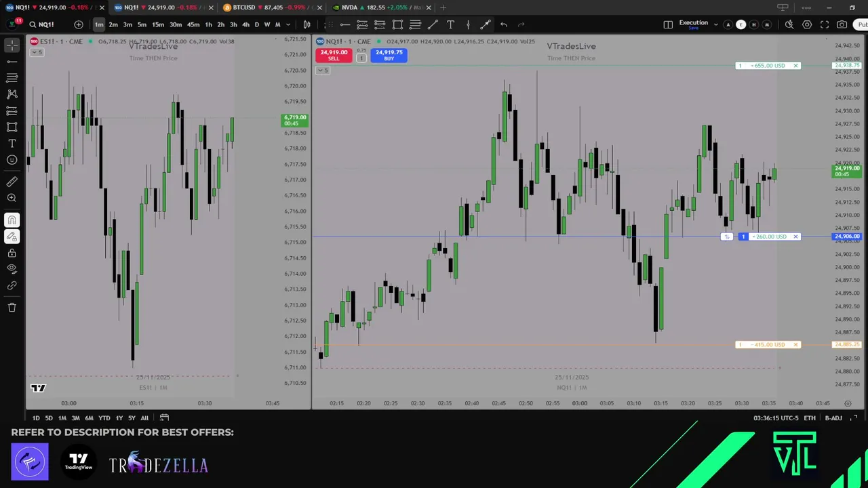The height and width of the screenshot is (488, 868).
Task: Collapse NQ1! indicators legend chevron
Action: [x=323, y=70]
